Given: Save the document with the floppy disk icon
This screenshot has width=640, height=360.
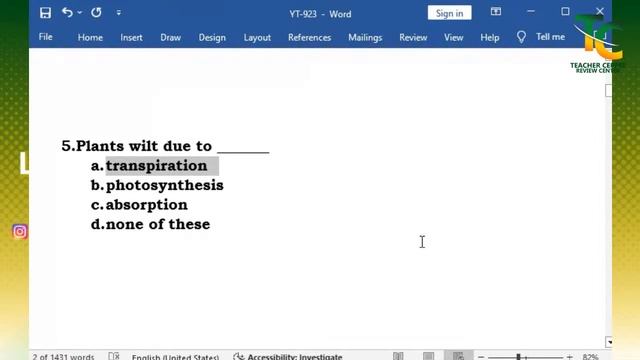Looking at the screenshot, I should click(x=45, y=13).
